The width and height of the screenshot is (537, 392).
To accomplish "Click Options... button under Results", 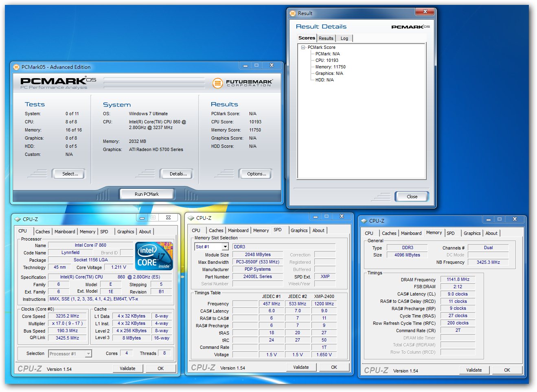I will [256, 174].
